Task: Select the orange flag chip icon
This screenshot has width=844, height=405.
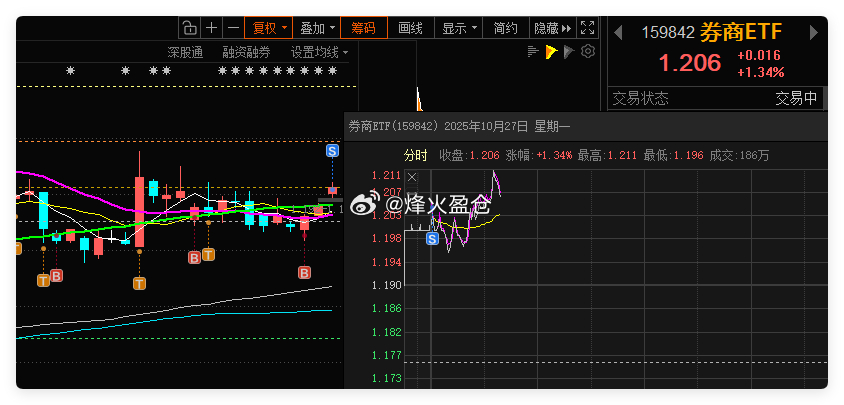Action: (x=551, y=52)
